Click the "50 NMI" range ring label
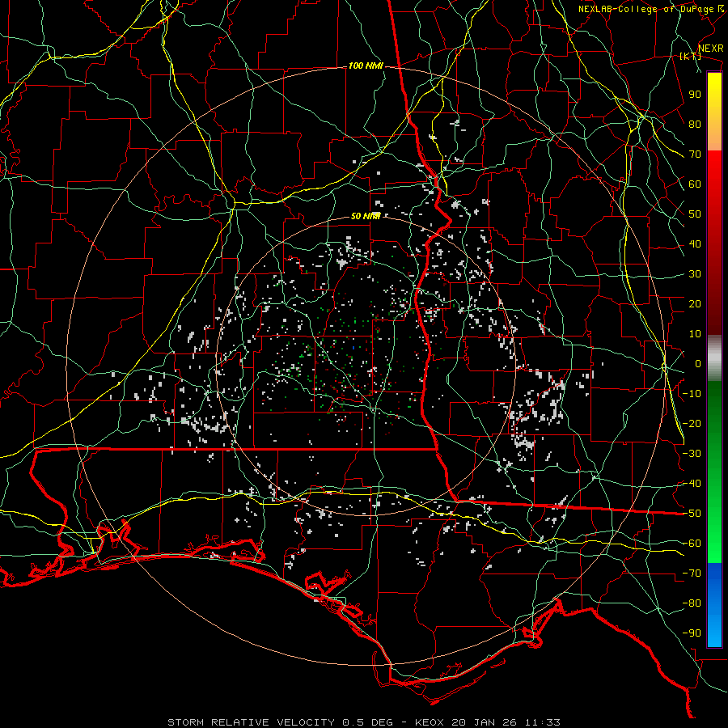Screen dimensions: 728x728 pos(366,216)
